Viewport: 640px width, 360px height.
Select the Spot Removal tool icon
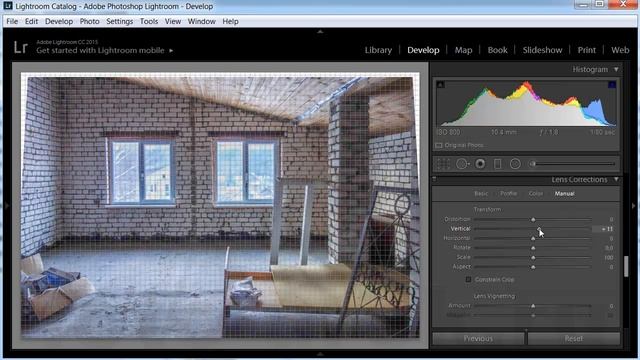click(x=462, y=164)
